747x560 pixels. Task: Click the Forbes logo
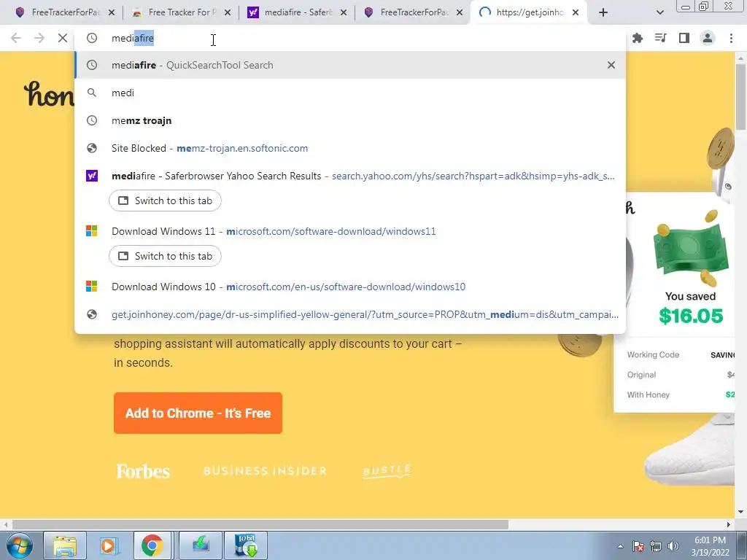[144, 471]
